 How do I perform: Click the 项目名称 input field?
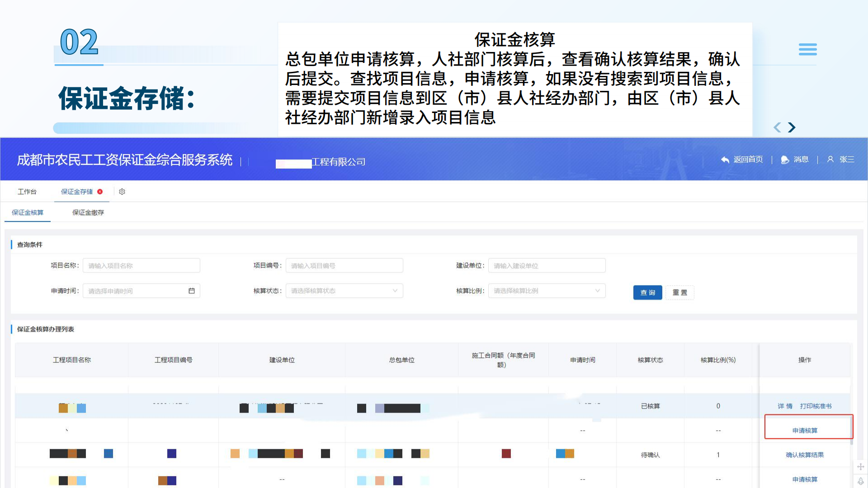141,265
